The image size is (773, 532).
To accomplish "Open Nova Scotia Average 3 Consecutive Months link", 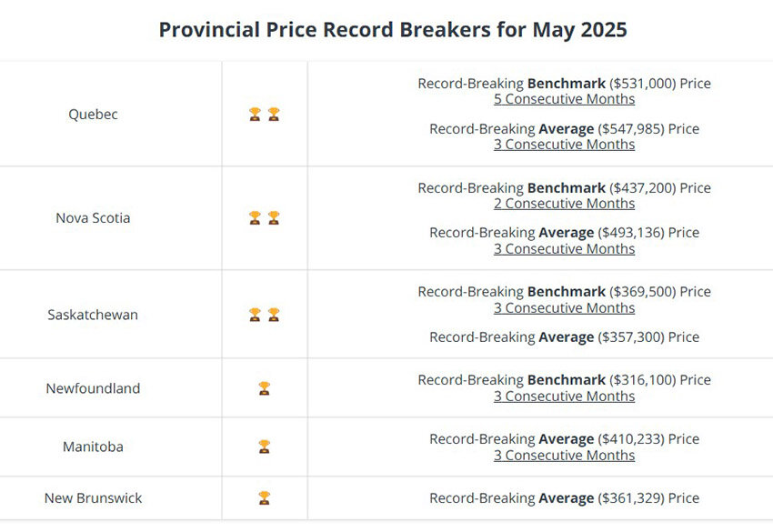I will (x=564, y=249).
